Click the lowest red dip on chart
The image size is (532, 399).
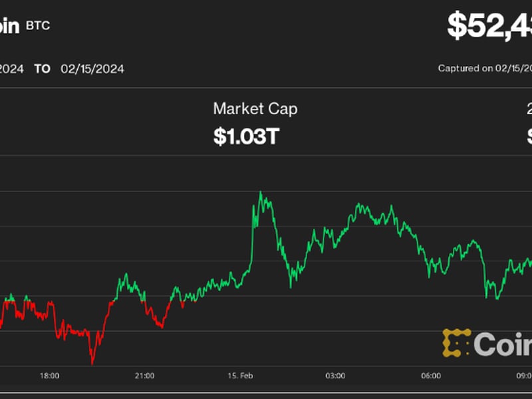[92, 362]
